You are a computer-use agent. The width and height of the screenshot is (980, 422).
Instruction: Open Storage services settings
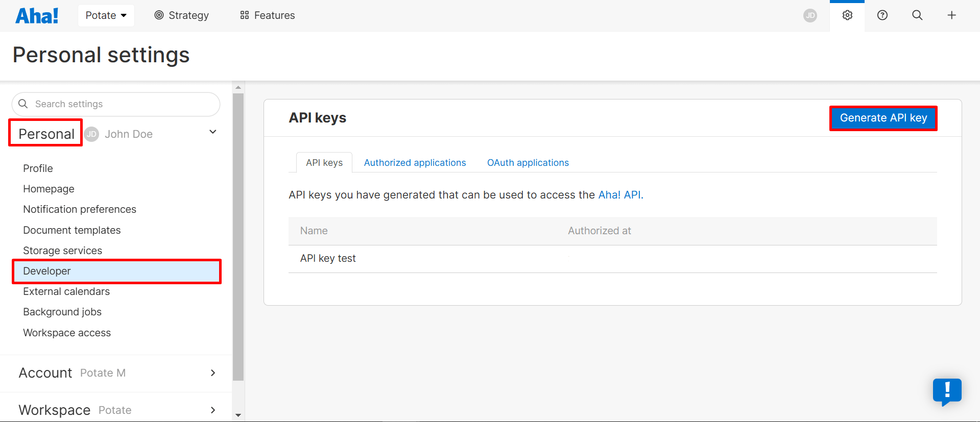[x=62, y=251]
